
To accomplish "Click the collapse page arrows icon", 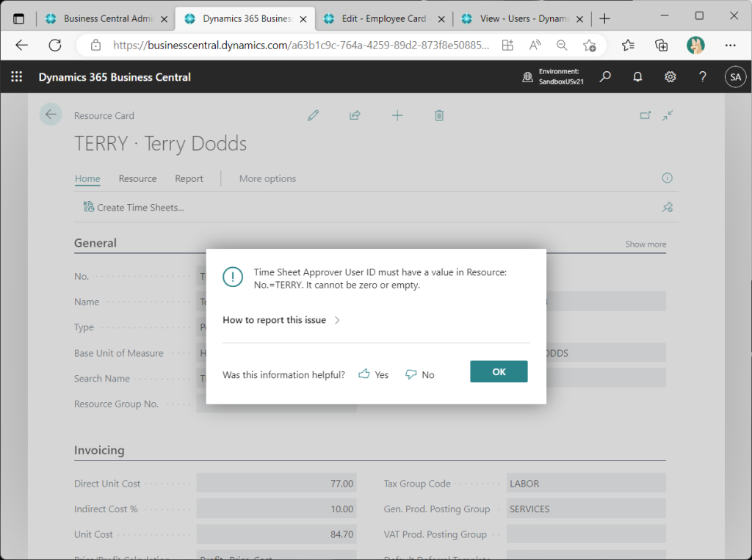I will (x=668, y=115).
